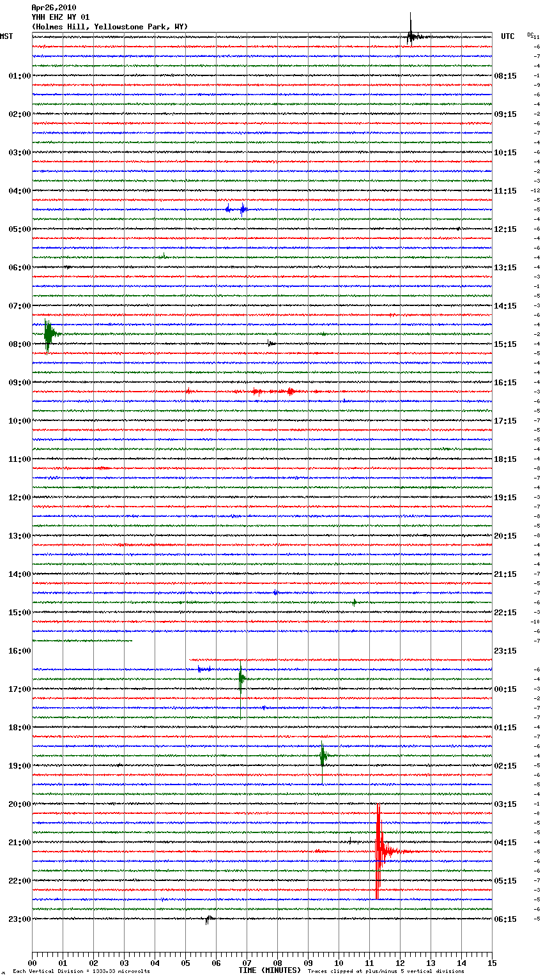543x980 pixels.
Task: Click minute tick label 12 on time axis
Action: (400, 963)
